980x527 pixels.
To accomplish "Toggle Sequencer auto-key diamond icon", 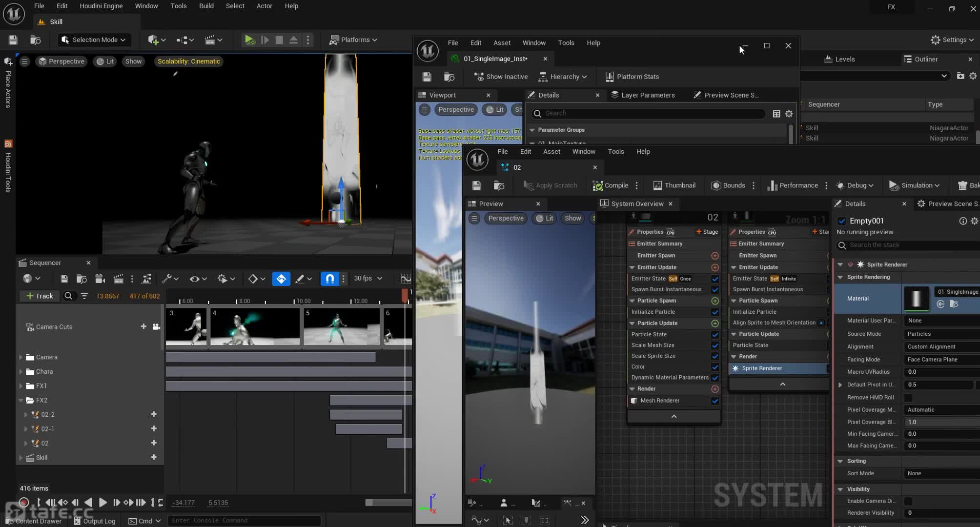I will pos(281,279).
